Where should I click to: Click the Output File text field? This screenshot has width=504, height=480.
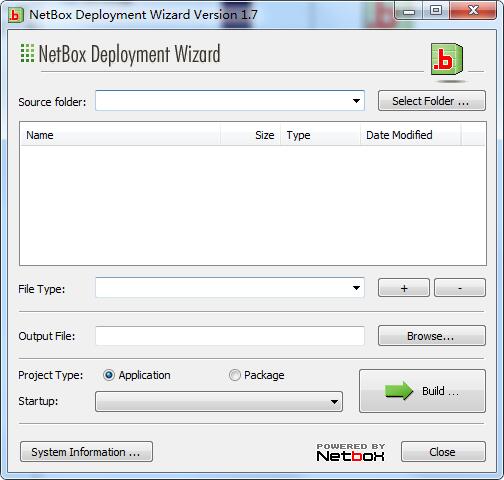pos(230,336)
